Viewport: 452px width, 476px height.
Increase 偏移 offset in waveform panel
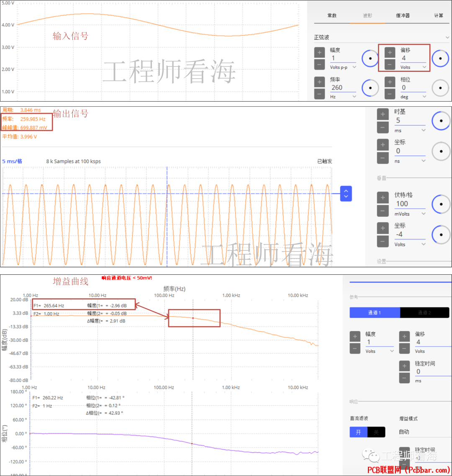pos(390,53)
